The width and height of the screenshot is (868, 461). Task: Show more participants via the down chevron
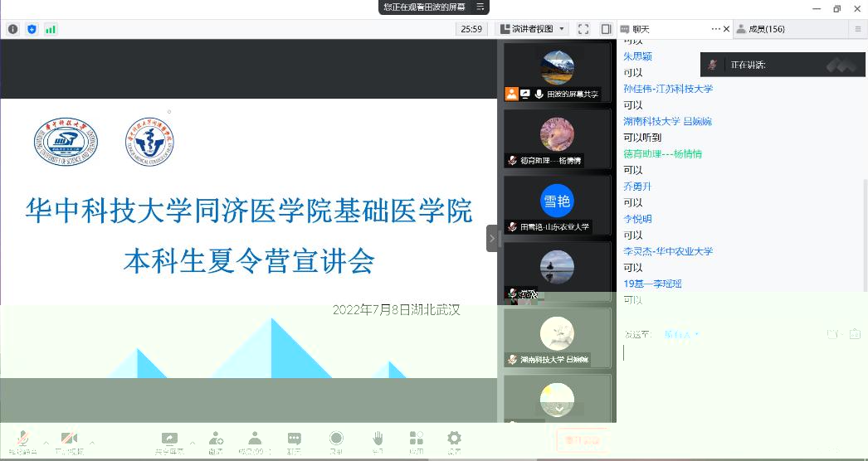coord(559,409)
